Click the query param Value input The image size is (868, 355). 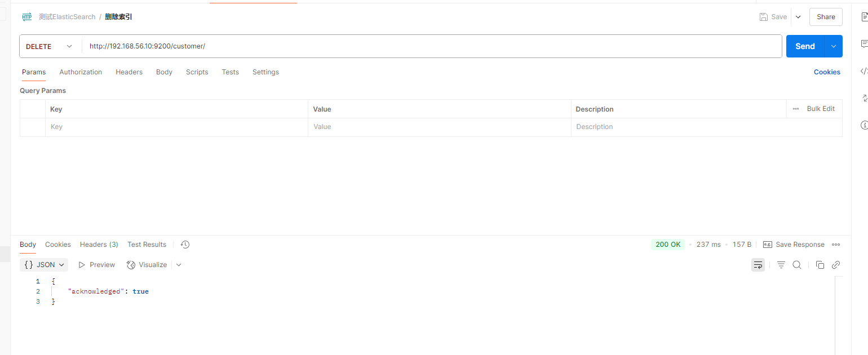440,127
